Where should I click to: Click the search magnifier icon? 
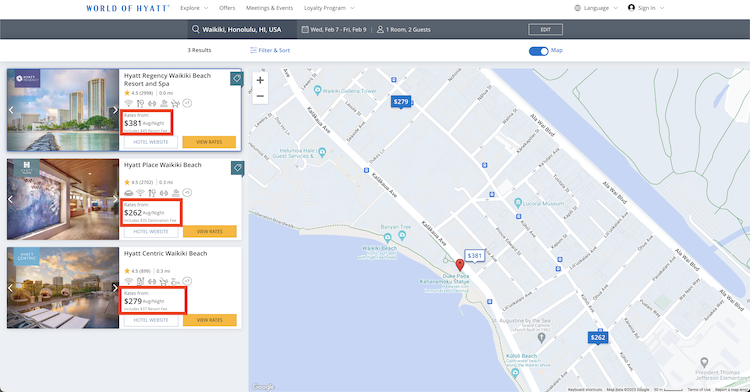click(x=196, y=29)
